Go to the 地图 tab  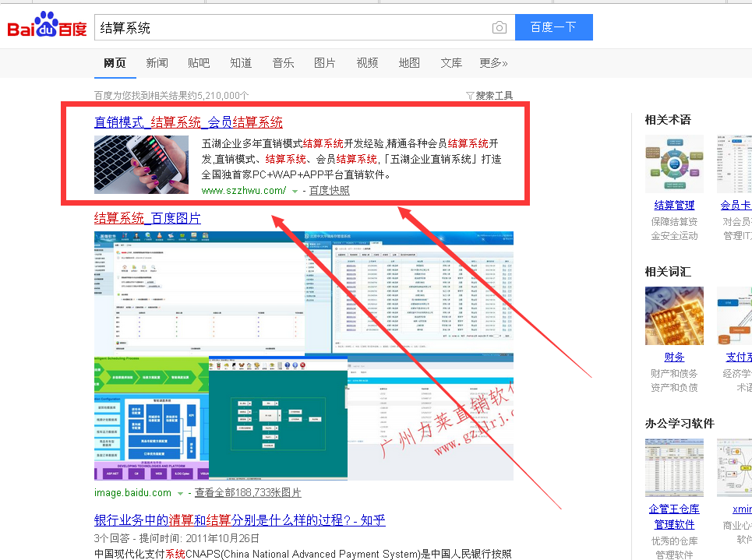tap(409, 63)
